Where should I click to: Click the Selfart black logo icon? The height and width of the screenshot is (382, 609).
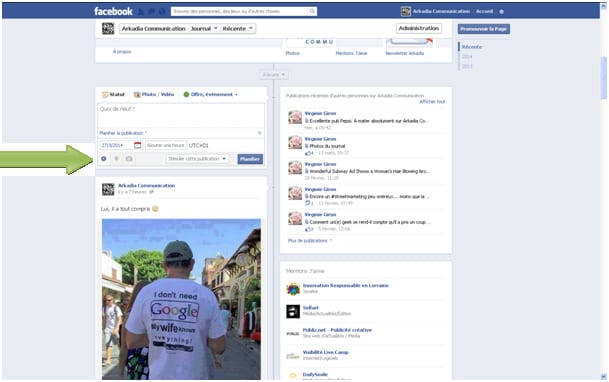293,311
